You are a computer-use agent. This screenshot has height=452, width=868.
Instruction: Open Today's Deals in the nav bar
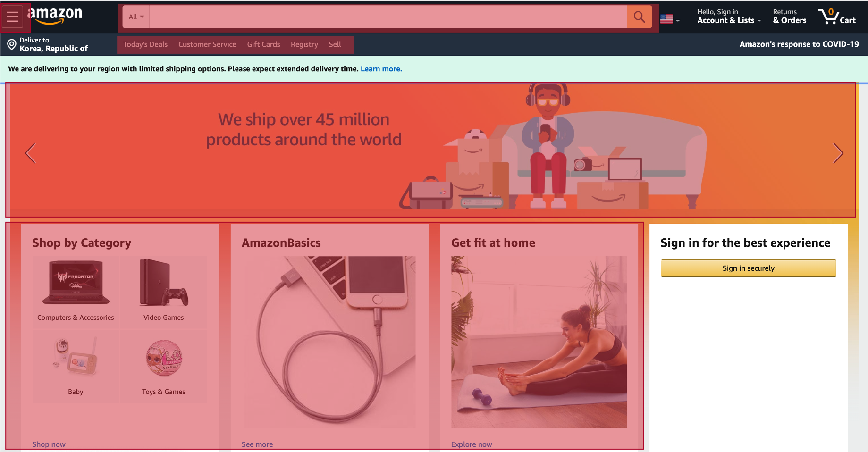[145, 44]
